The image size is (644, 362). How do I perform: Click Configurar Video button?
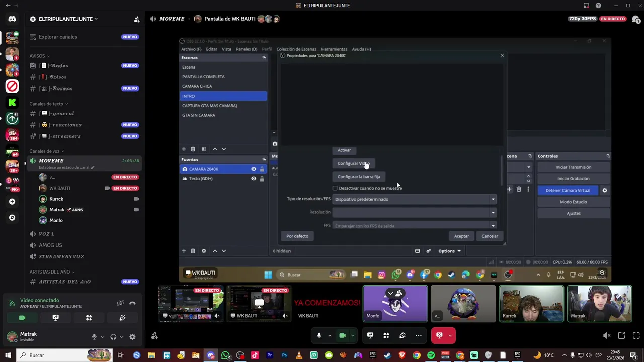click(x=354, y=164)
